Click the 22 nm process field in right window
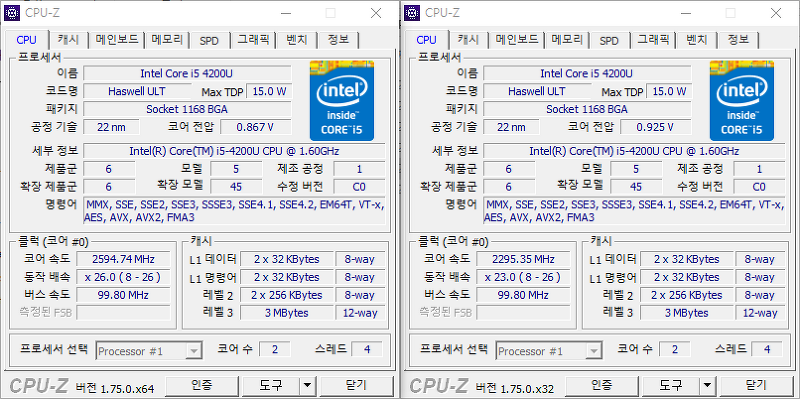 [511, 127]
